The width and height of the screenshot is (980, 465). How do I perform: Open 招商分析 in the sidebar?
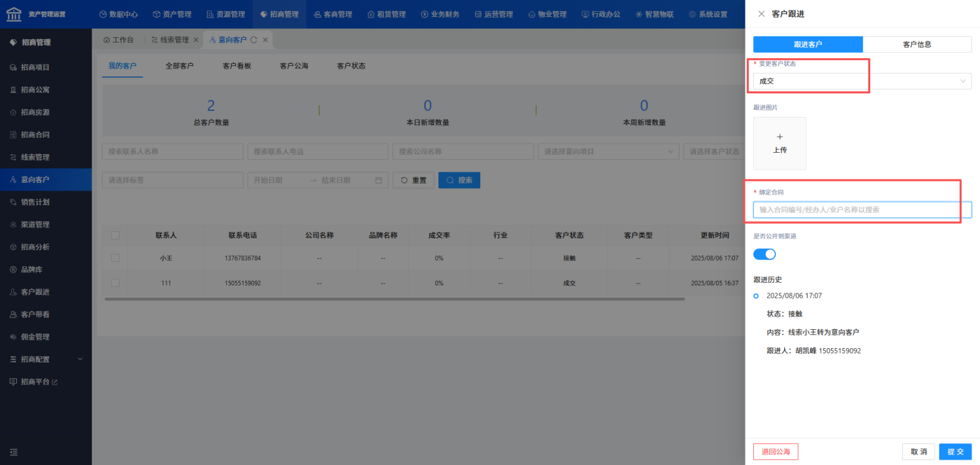pyautogui.click(x=46, y=247)
